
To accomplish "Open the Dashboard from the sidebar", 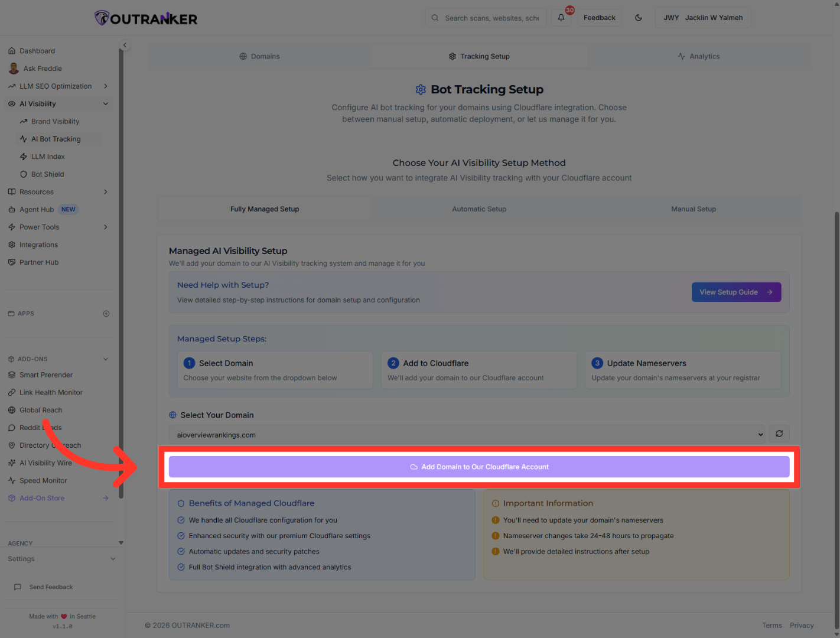I will [37, 51].
